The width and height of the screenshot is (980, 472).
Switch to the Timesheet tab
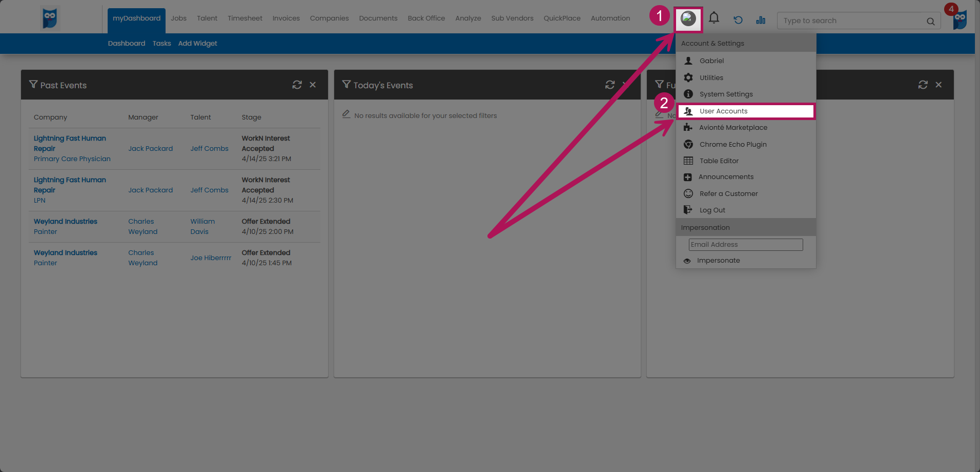point(244,18)
